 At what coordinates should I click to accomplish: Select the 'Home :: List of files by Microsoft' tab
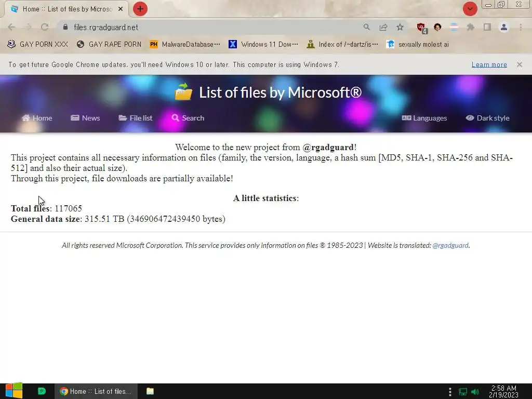tap(66, 9)
